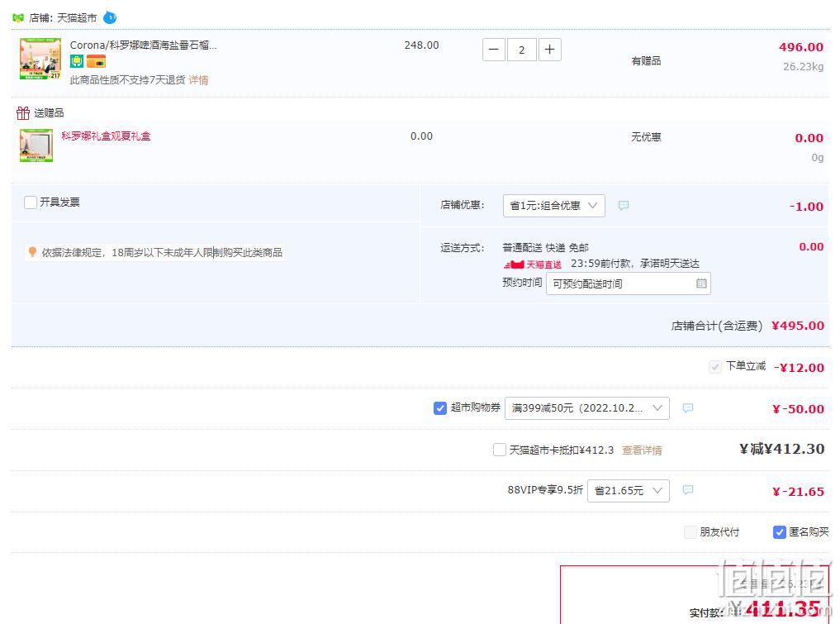Open the 详情 link after no-return notice

198,80
